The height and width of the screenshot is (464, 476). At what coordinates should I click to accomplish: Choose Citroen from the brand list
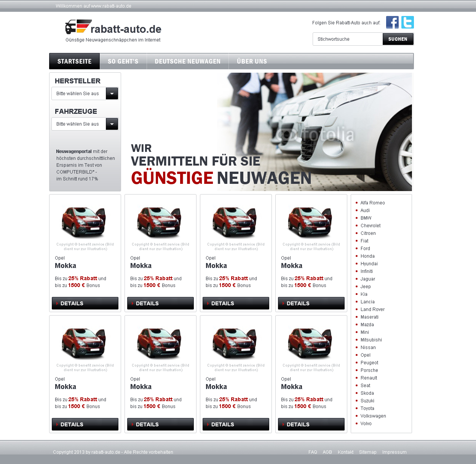click(368, 233)
